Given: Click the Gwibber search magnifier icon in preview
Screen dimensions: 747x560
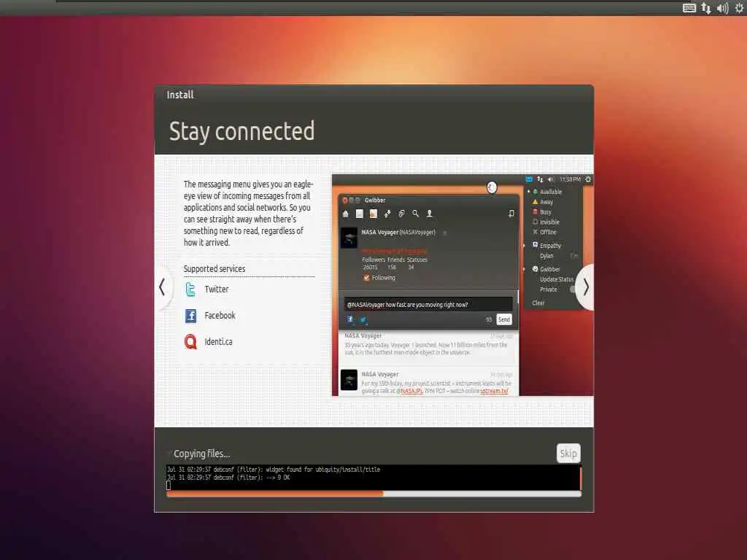Looking at the screenshot, I should click(x=415, y=214).
